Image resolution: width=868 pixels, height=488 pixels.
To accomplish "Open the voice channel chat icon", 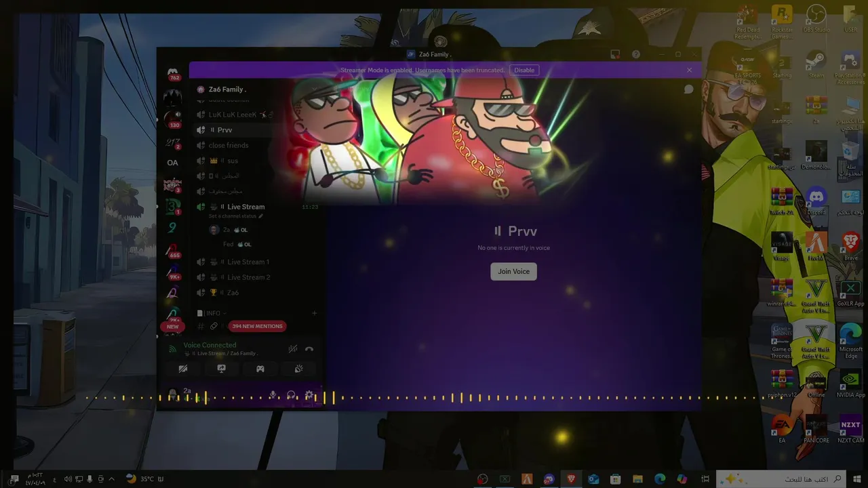I will (x=688, y=89).
